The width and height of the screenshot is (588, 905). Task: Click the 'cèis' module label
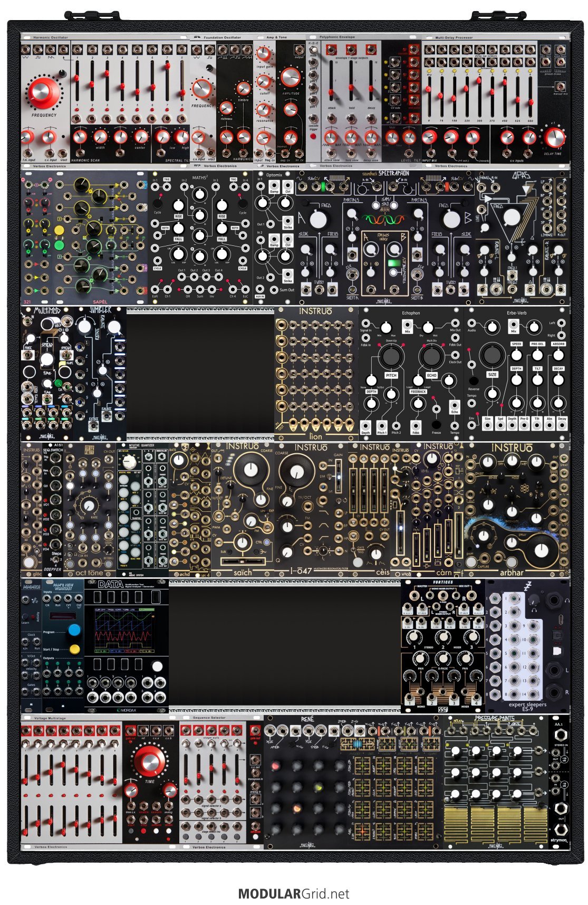[x=383, y=572]
